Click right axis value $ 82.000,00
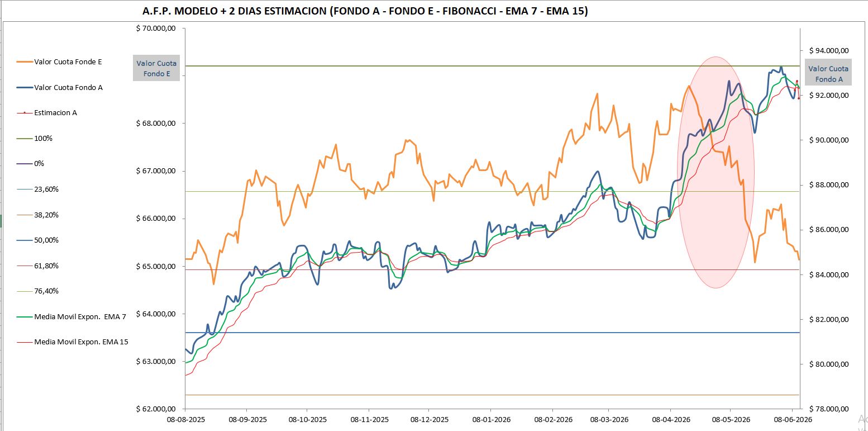This screenshot has height=431, width=868. [829, 319]
